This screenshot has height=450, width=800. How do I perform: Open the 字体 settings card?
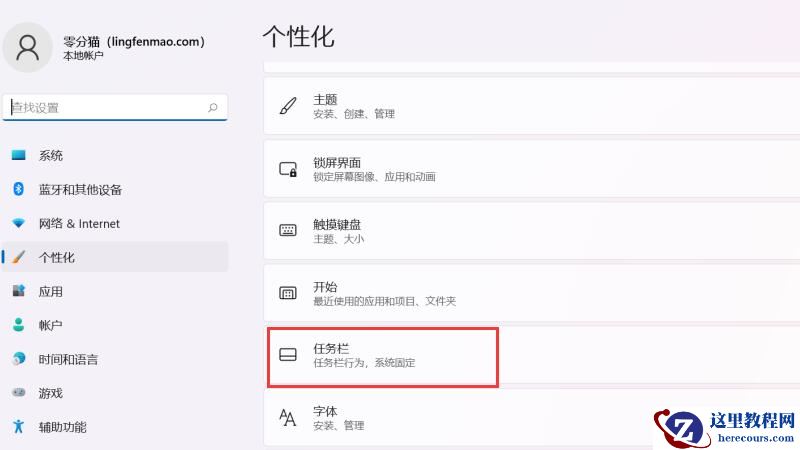pyautogui.click(x=532, y=417)
